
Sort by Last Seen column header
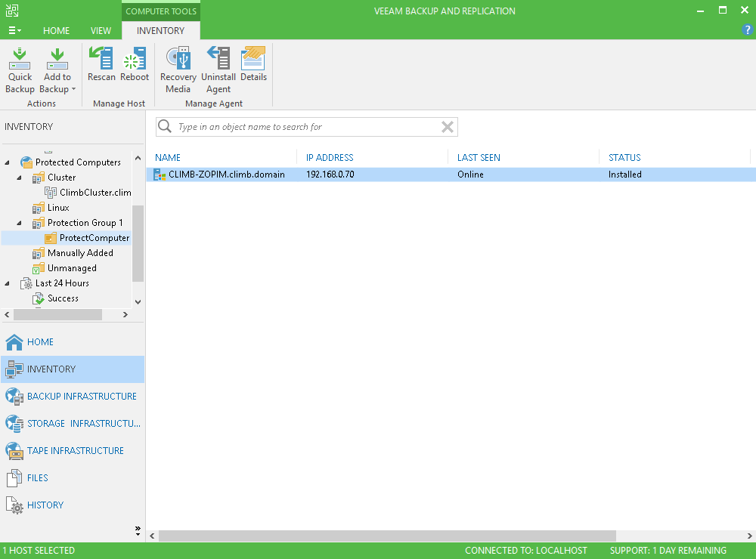(x=479, y=158)
